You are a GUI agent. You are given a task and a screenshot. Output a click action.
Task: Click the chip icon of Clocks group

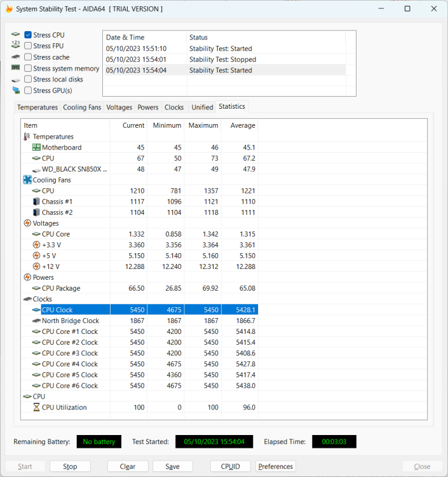click(x=27, y=299)
